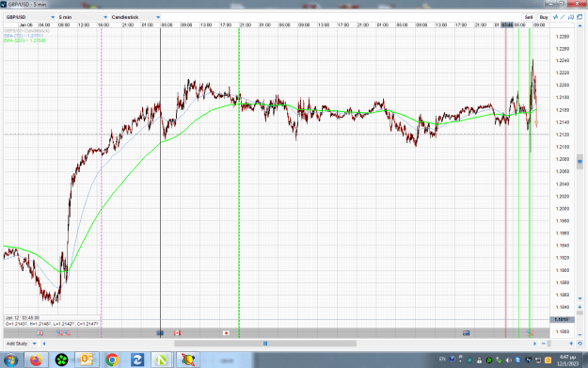
Task: Click the volume speaker tray icon
Action: tap(508, 360)
